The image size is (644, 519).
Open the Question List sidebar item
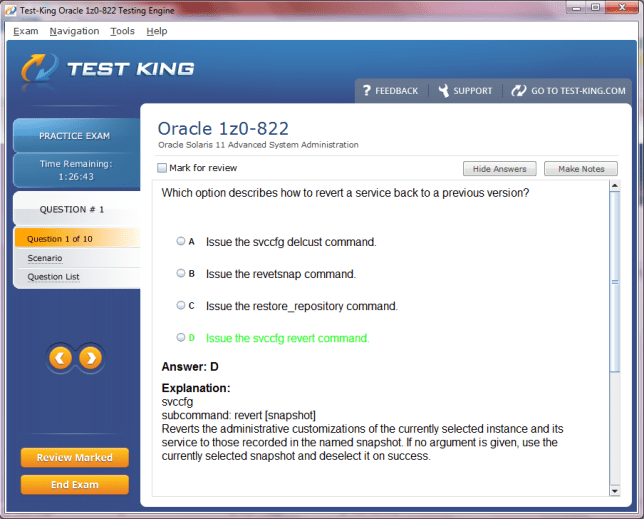coord(53,277)
